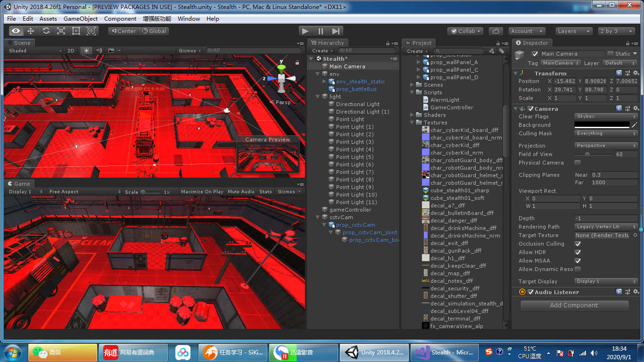Viewport: 644px width, 362px height.
Task: Open the Window menu
Action: point(189,19)
